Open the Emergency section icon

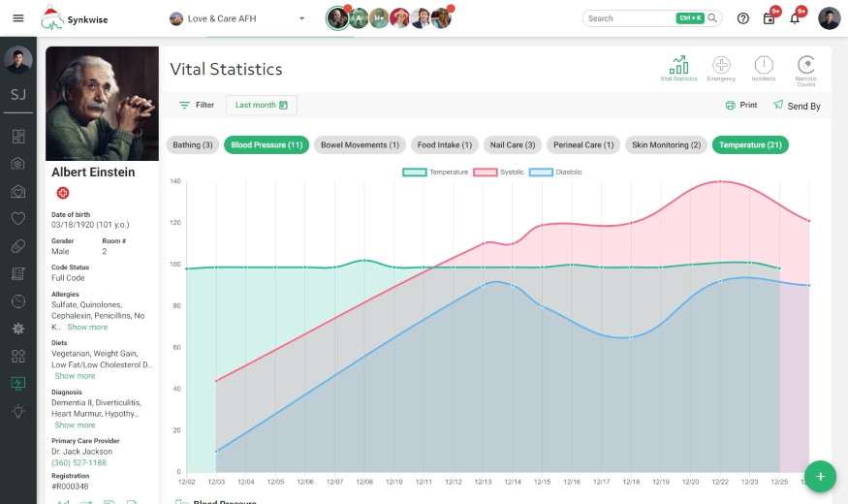(721, 67)
